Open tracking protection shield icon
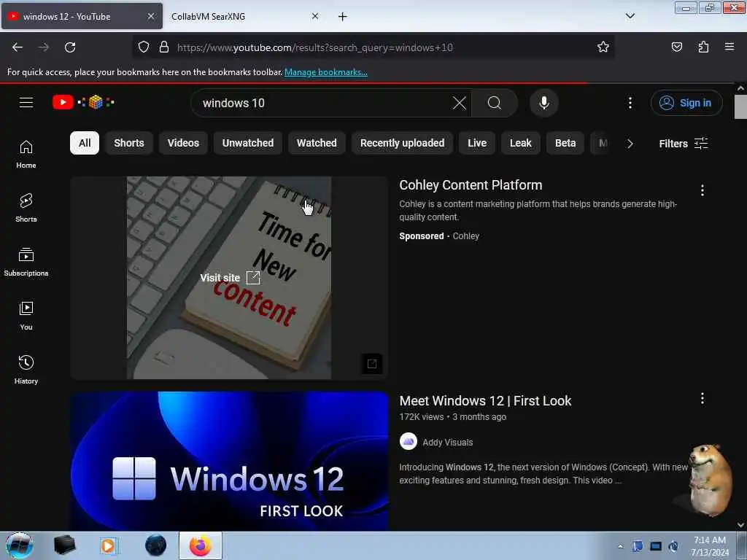 tap(144, 47)
